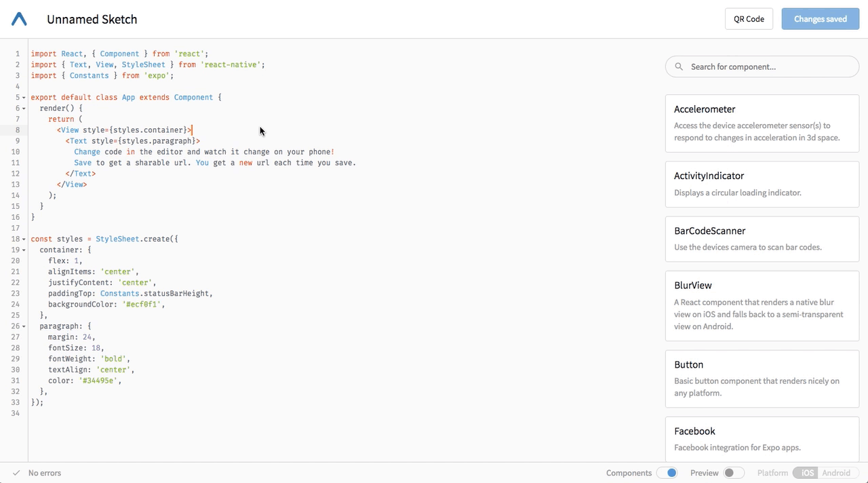Fold the paragraph style block
The image size is (868, 483).
click(24, 326)
